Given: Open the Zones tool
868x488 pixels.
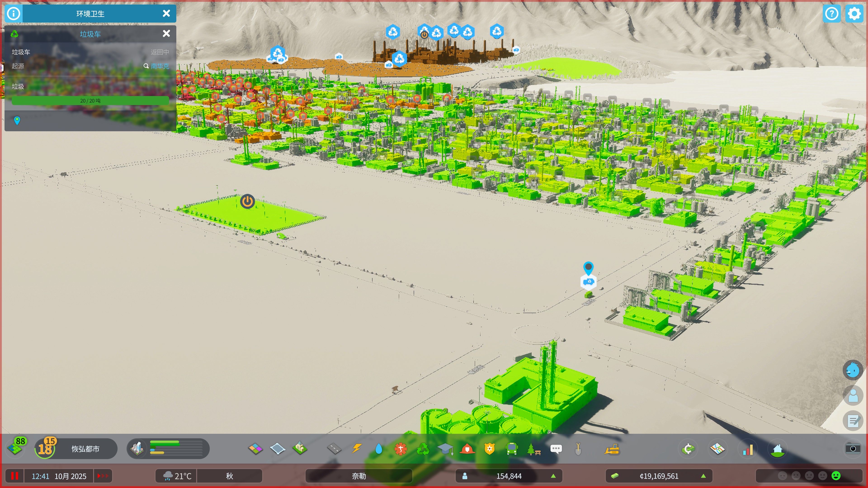Looking at the screenshot, I should (255, 449).
